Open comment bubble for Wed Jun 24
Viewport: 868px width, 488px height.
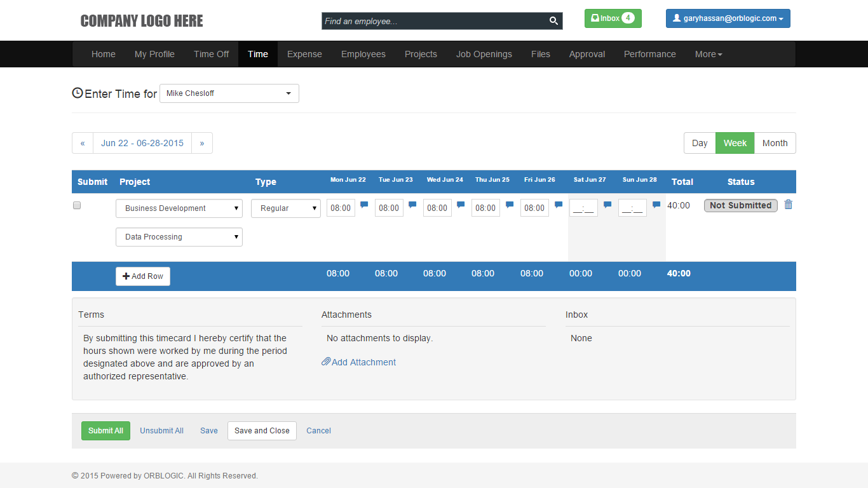click(461, 205)
